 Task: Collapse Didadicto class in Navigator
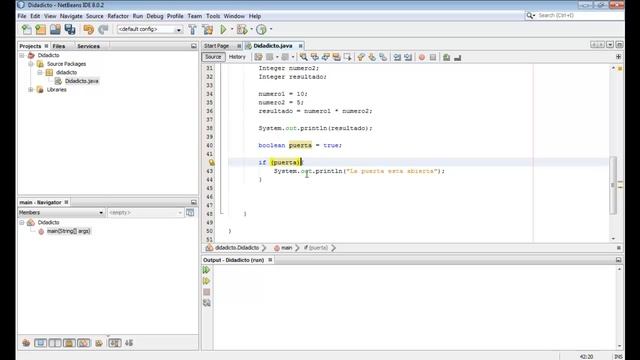pos(22,222)
